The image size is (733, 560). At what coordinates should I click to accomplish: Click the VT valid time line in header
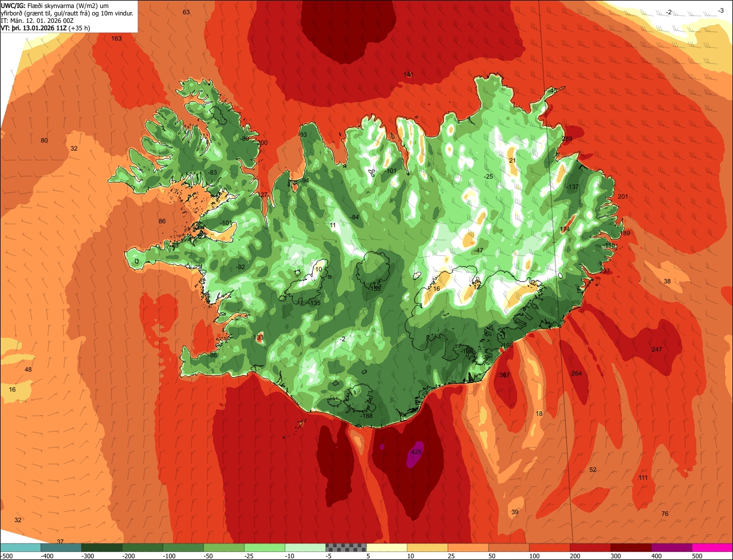click(x=45, y=27)
